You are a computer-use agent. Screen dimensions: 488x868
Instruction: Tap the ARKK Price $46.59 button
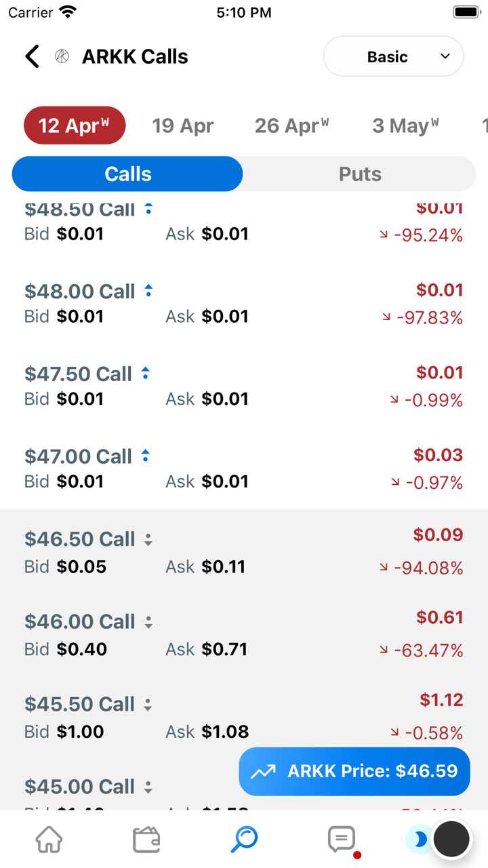(354, 771)
